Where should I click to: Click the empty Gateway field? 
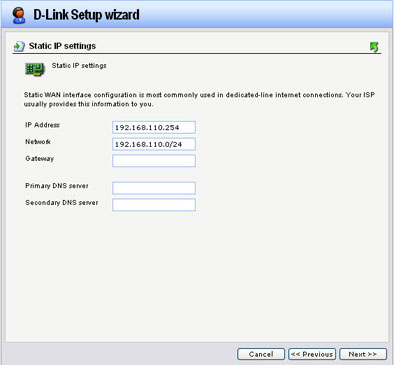click(154, 161)
